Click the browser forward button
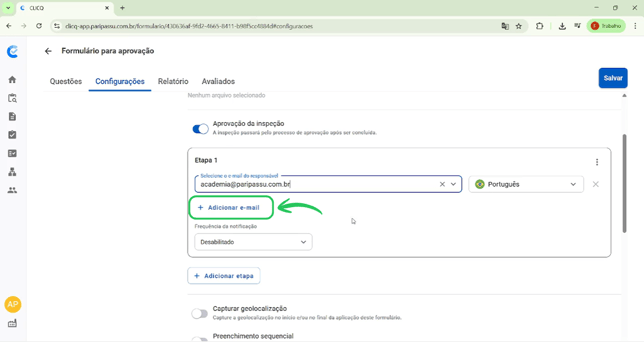Viewport: 644px width, 360px height. [24, 26]
